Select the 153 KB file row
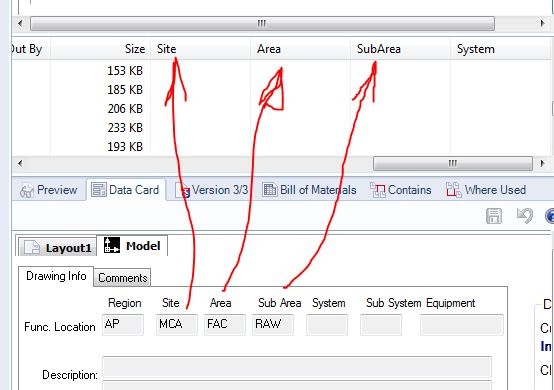Viewport: 554px width, 390px height. (281, 71)
